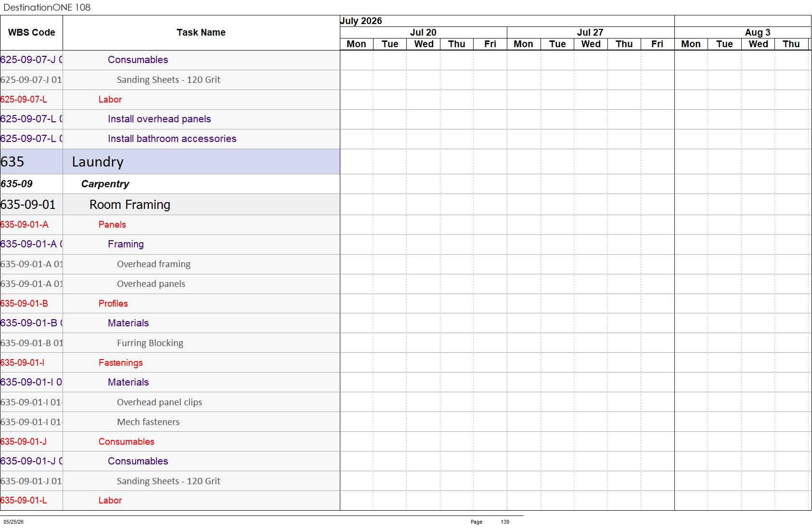Image resolution: width=812 pixels, height=528 pixels.
Task: Click Tue under Aug 3
Action: pos(724,44)
